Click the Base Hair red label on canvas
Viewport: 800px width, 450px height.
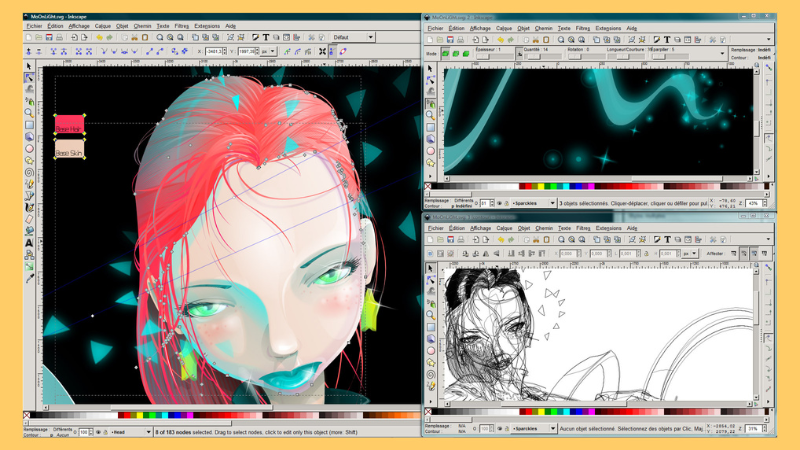(69, 129)
